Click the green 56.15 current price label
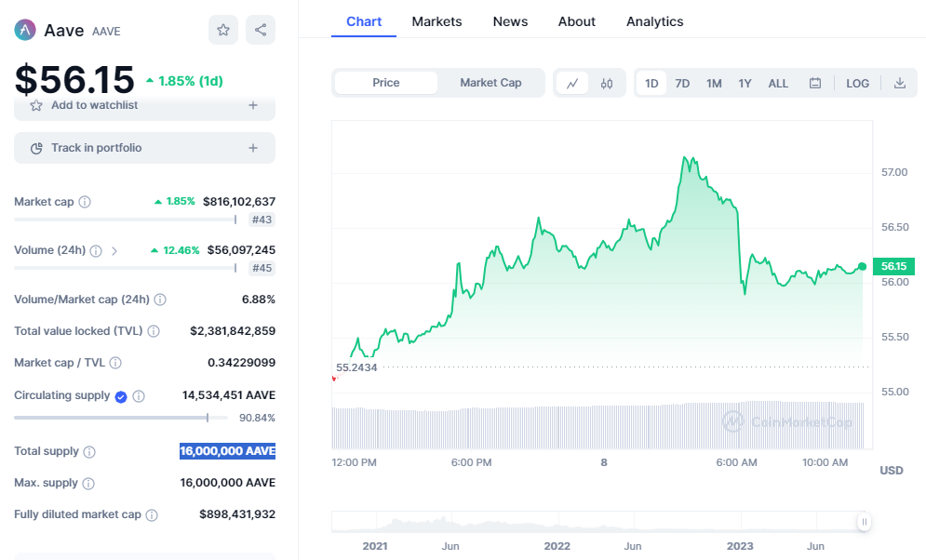 pyautogui.click(x=893, y=266)
